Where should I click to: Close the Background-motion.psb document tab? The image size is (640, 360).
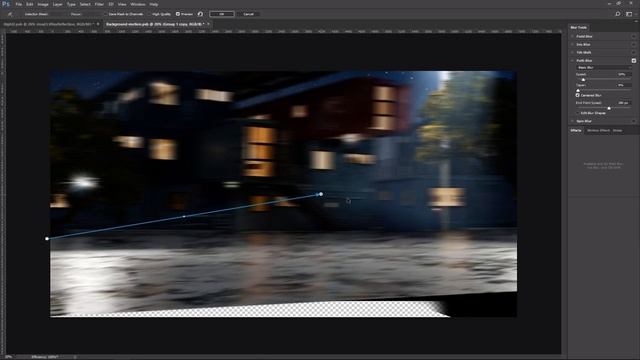coord(209,24)
